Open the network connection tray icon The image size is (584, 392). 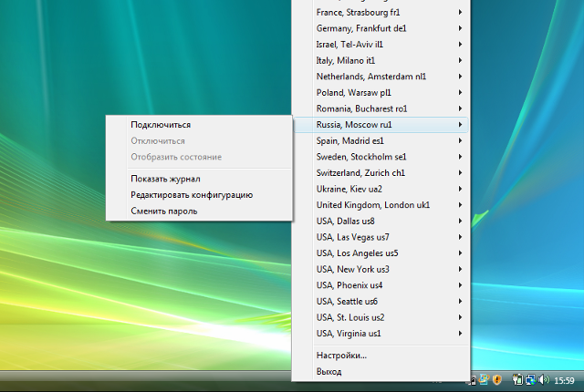pos(530,380)
